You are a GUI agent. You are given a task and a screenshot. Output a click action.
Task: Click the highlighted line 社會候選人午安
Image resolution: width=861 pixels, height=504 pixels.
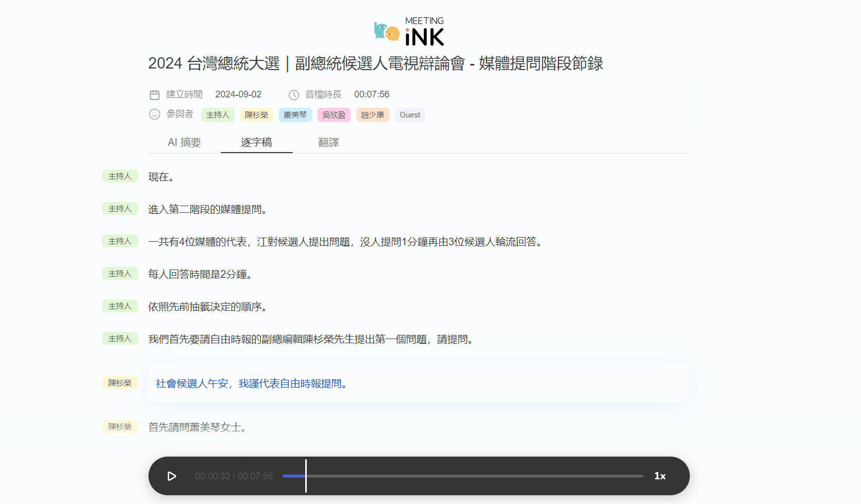tap(252, 384)
